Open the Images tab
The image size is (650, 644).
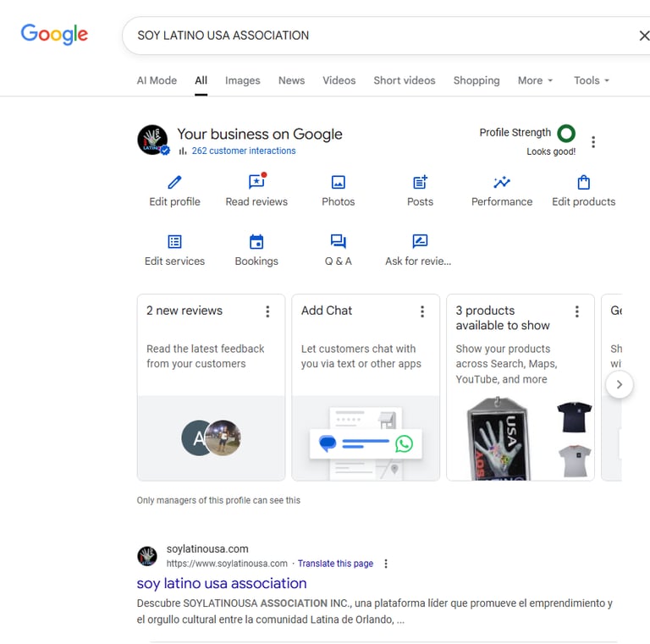click(243, 80)
